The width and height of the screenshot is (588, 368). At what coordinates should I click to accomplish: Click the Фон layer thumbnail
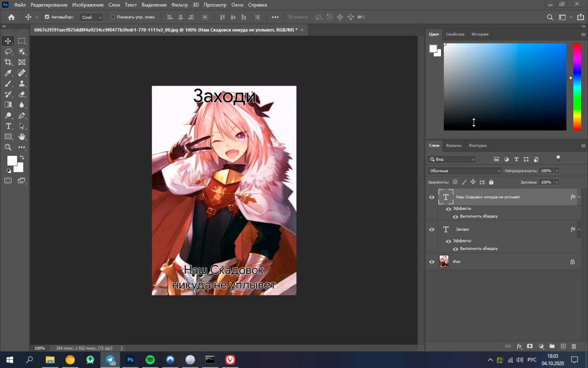click(444, 262)
